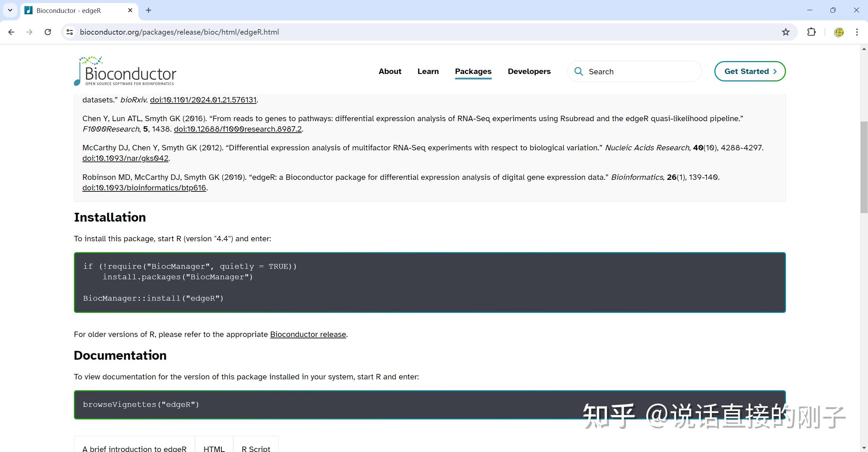Open doi:10.1093/bioinformatics/btp616 link
The width and height of the screenshot is (868, 452).
pos(144,188)
